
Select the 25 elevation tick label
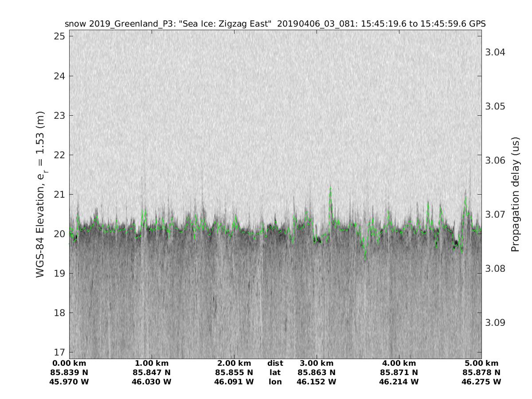pyautogui.click(x=59, y=36)
